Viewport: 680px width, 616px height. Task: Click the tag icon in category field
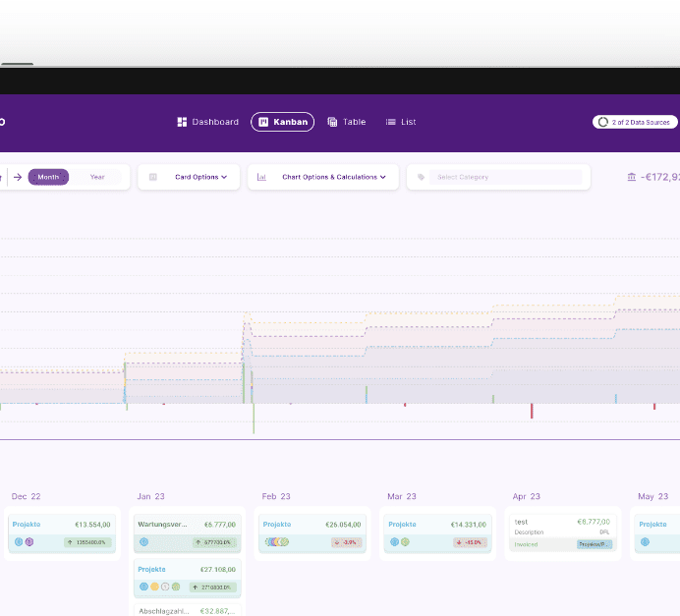422,177
